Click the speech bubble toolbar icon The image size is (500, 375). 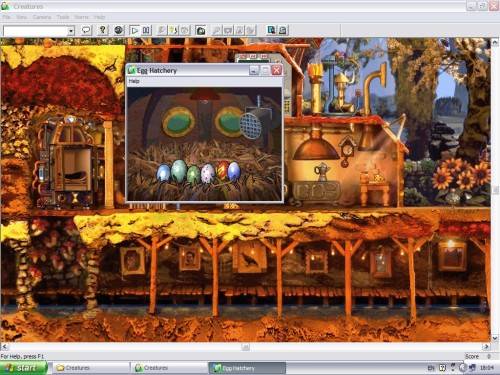click(86, 30)
